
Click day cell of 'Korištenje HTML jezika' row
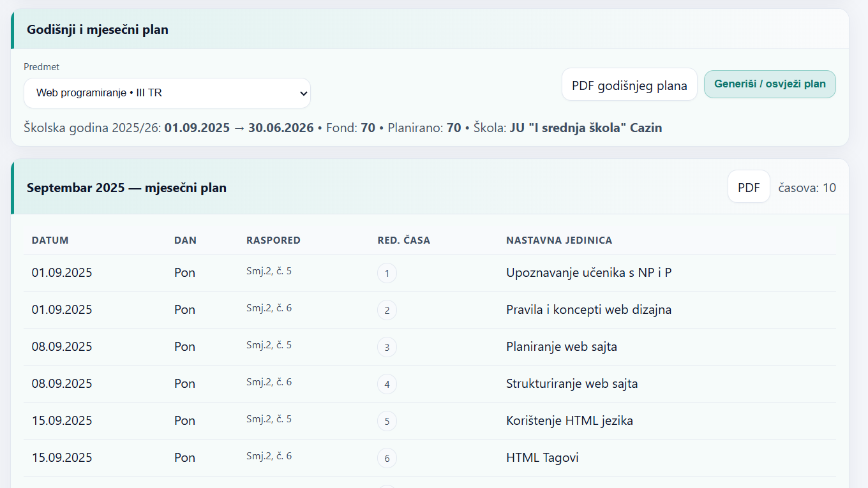coord(185,421)
